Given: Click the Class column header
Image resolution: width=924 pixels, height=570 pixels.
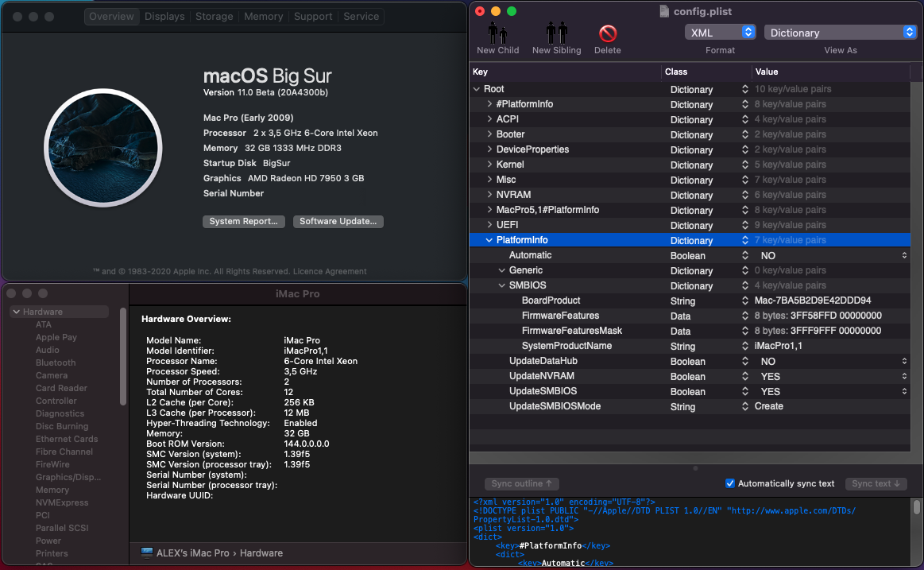Looking at the screenshot, I should tap(706, 72).
